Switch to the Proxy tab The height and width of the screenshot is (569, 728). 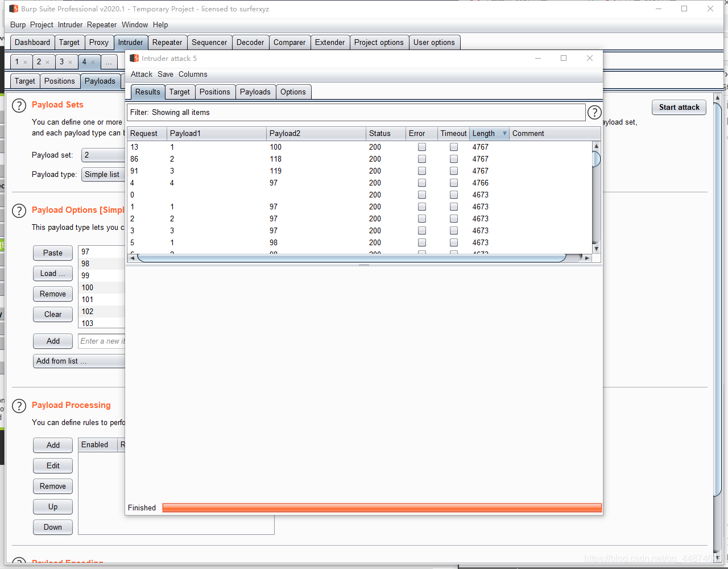click(99, 42)
